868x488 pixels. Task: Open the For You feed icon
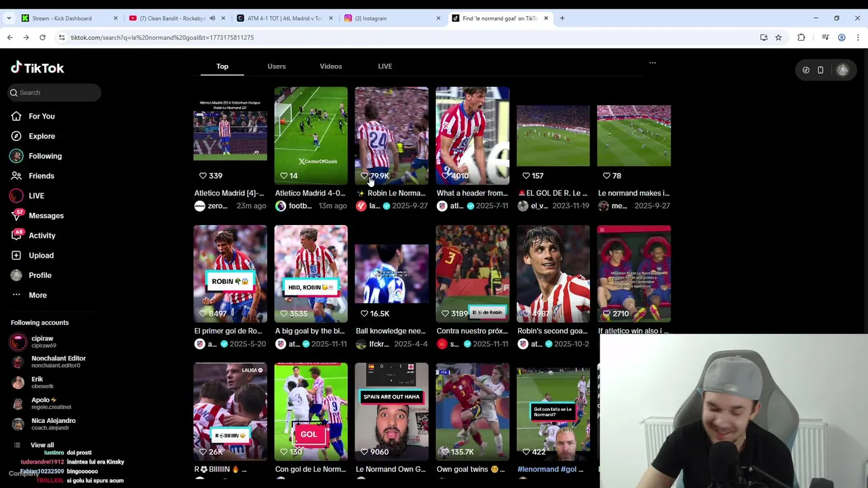[x=16, y=117]
